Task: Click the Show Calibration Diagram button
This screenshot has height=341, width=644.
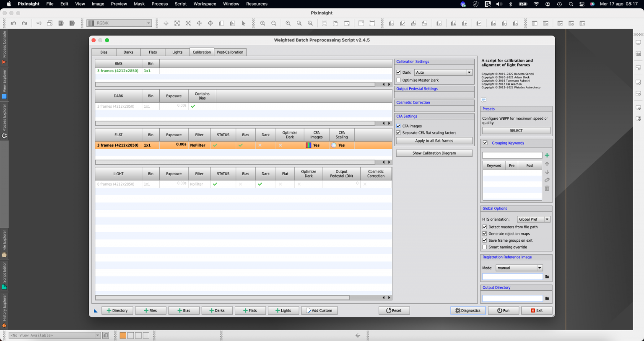Action: tap(434, 152)
